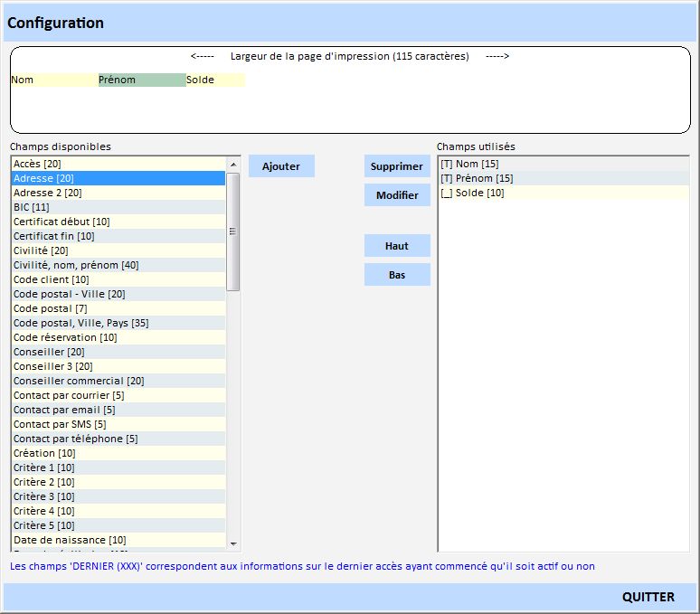Click the Modifier button

(x=397, y=195)
